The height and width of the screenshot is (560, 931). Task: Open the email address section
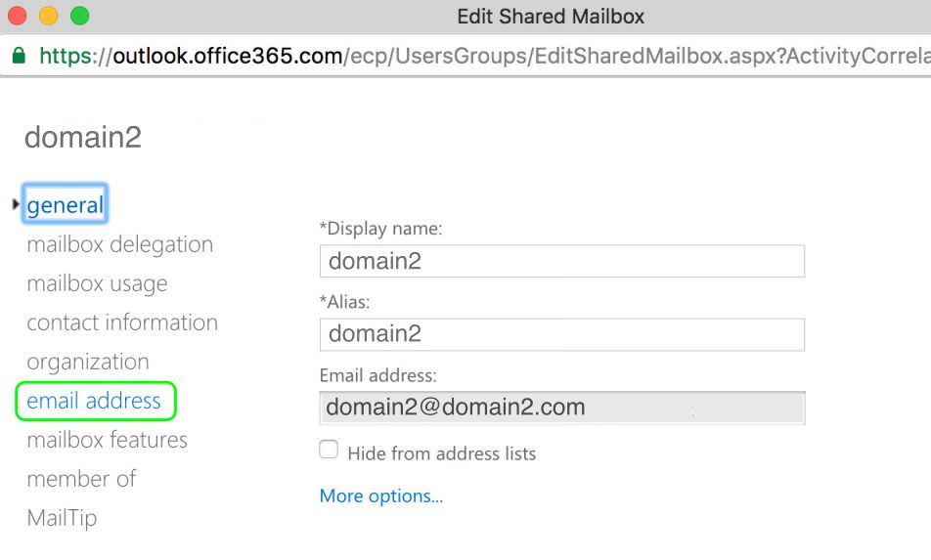pyautogui.click(x=94, y=401)
